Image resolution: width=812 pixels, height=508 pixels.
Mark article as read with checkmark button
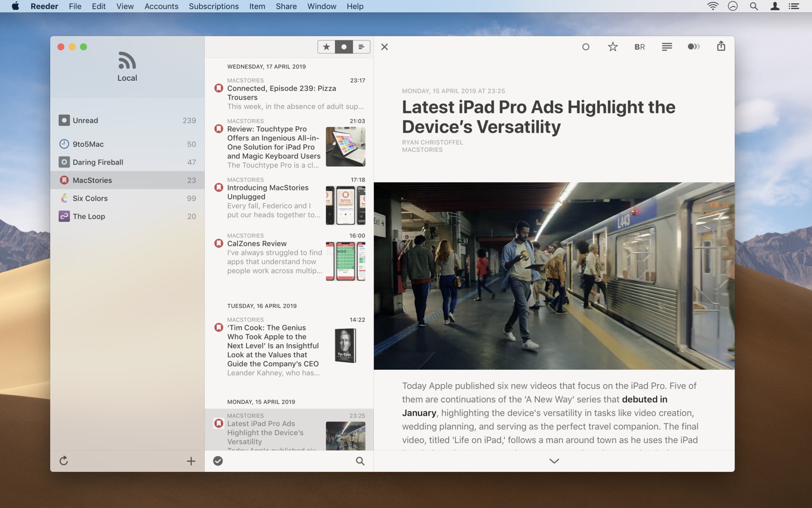pos(218,461)
